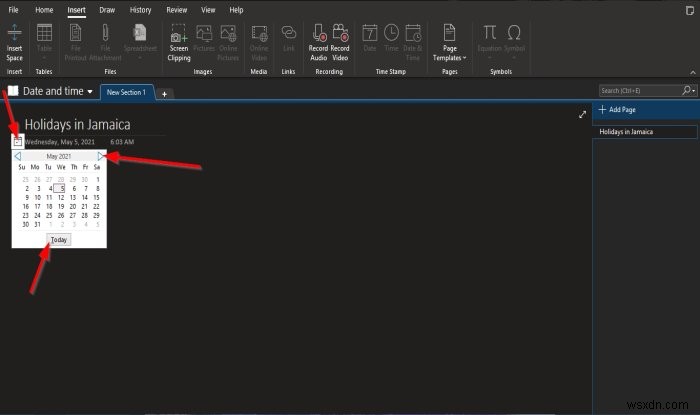Click the Holidays in Jamaica page title
700x415 pixels.
(x=77, y=124)
